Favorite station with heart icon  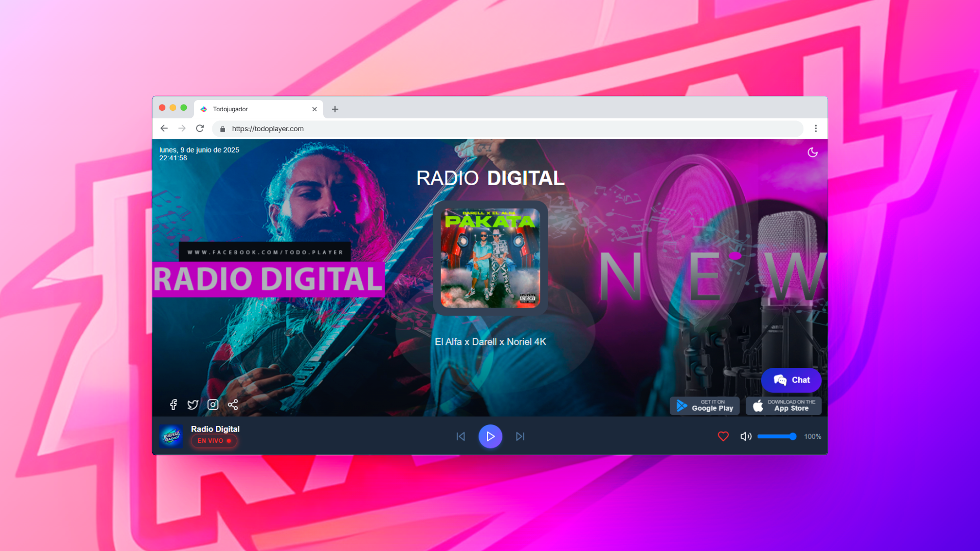[723, 436]
